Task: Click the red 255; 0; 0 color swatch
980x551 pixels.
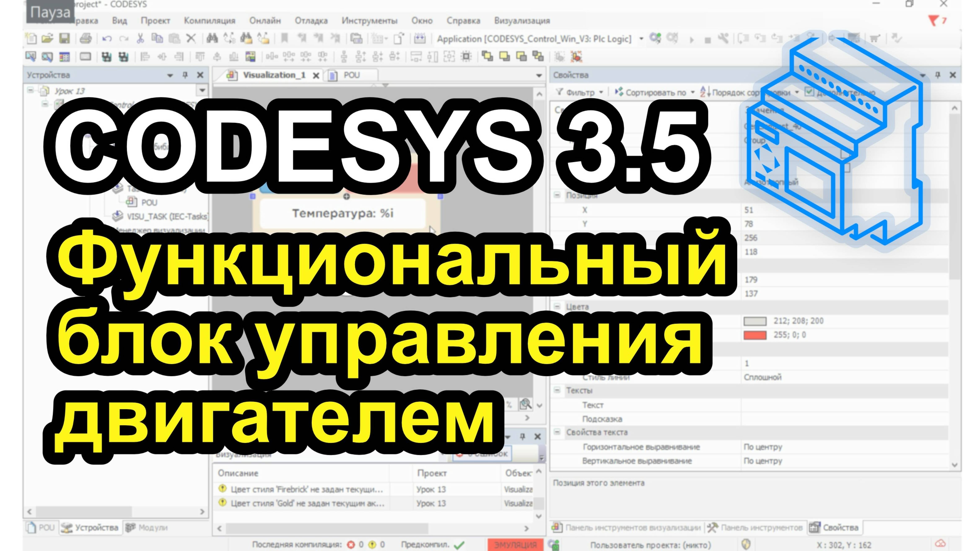Action: point(755,335)
